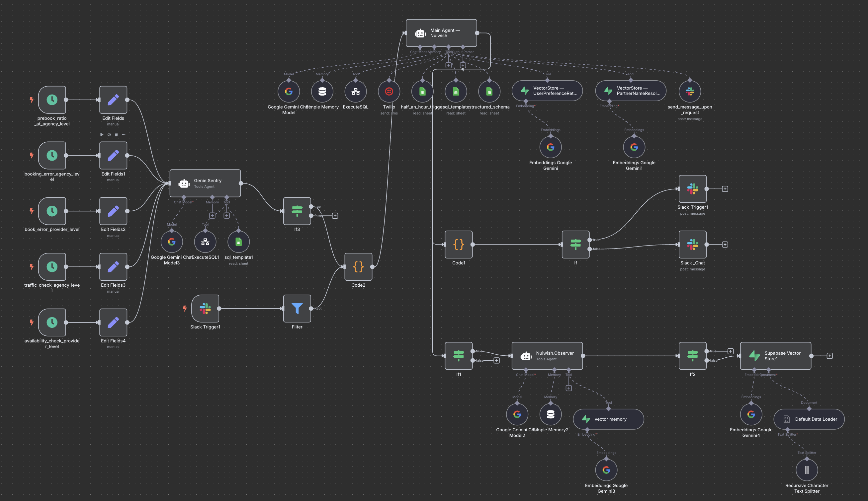The width and height of the screenshot is (868, 501).
Task: Delete Edit Fields1 with the trash icon
Action: [x=116, y=135]
